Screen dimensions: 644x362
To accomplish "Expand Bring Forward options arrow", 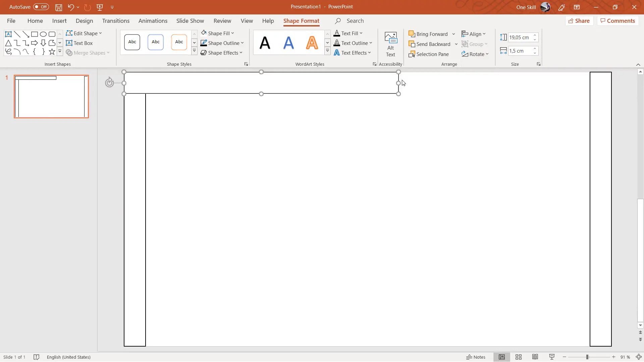I will pos(453,34).
